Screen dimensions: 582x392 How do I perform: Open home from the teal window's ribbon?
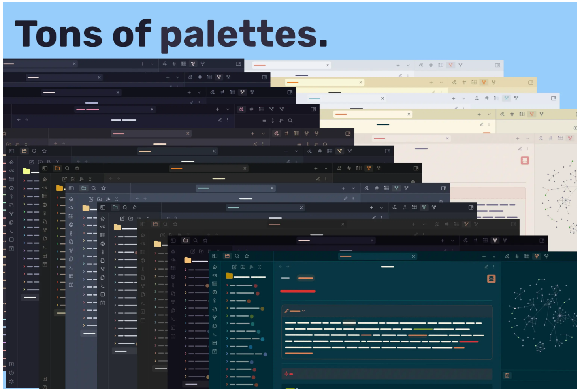point(215,267)
